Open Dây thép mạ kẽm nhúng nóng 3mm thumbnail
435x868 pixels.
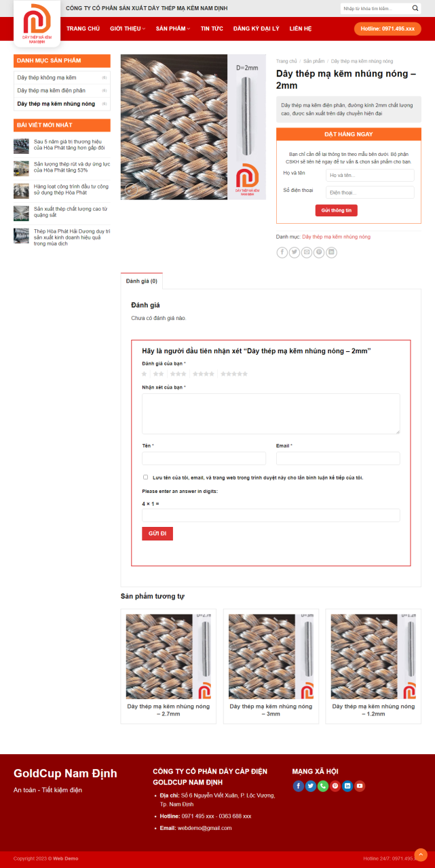[x=271, y=656]
